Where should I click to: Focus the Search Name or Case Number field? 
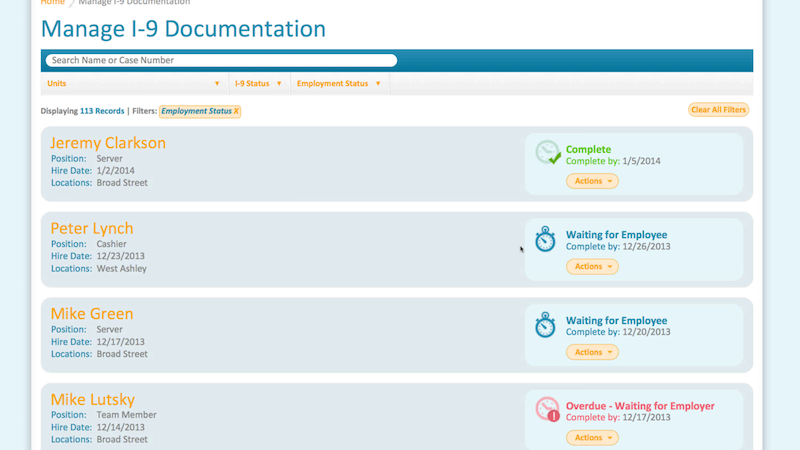[221, 61]
